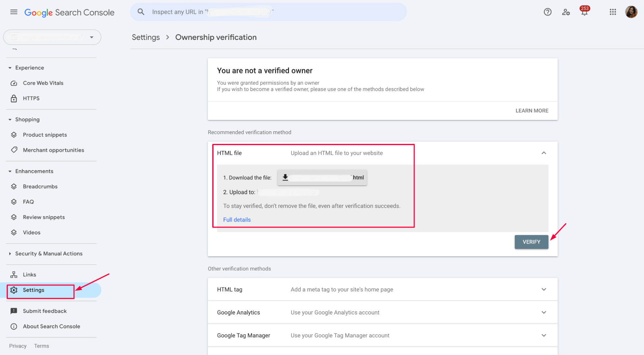This screenshot has height=355, width=644.
Task: Expand the Google Tag Manager verification method
Action: coord(543,335)
